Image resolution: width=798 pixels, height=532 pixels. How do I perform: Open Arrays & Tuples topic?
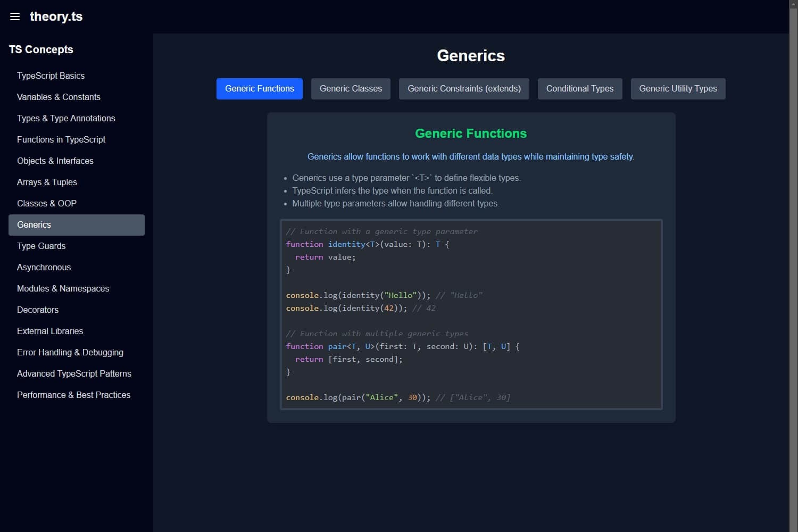77,182
